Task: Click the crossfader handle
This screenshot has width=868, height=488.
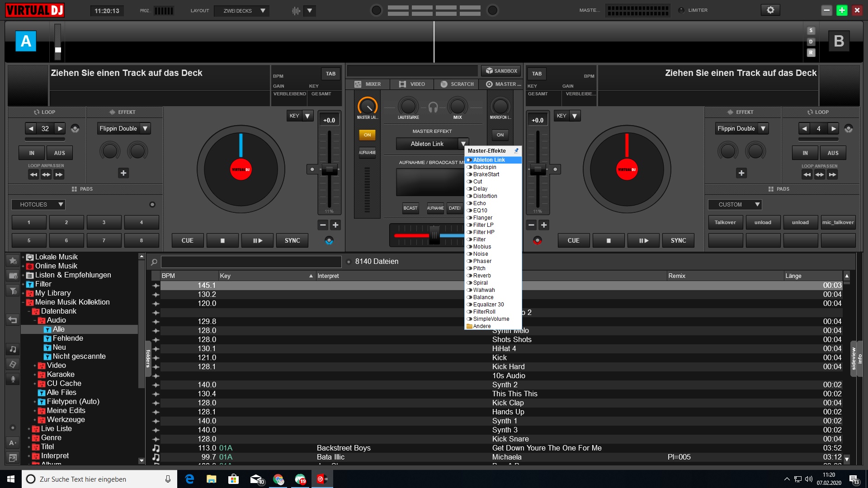Action: (x=434, y=235)
